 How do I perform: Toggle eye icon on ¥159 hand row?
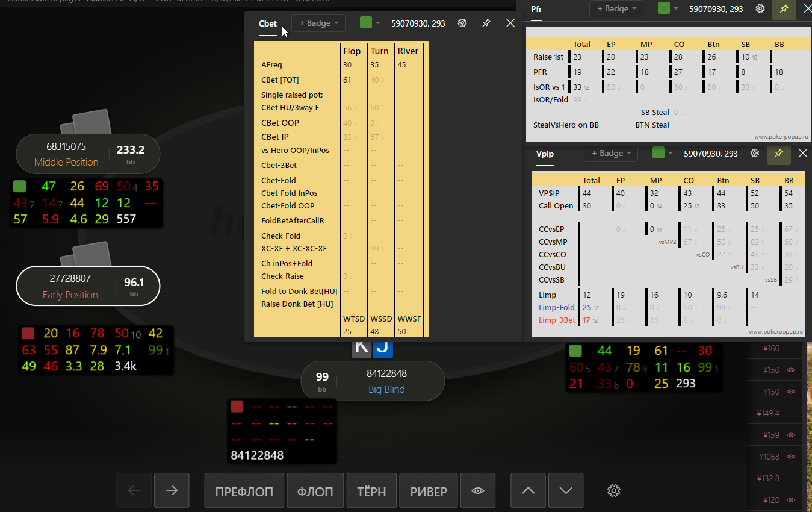[x=791, y=435]
